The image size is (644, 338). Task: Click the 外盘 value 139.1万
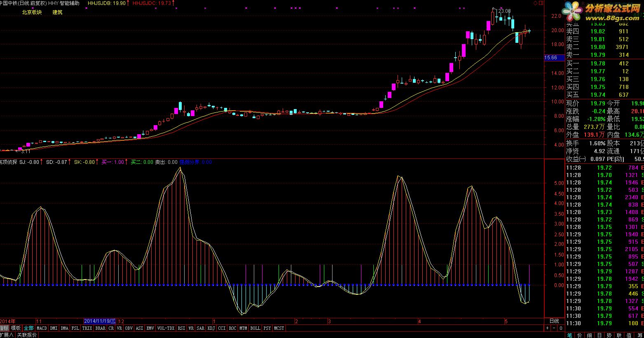pyautogui.click(x=594, y=135)
